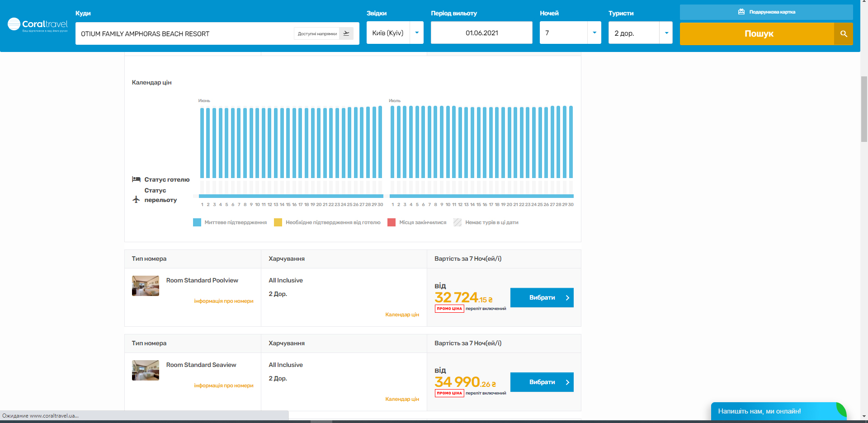Open Календар цін link for Poolview room

coord(402,315)
